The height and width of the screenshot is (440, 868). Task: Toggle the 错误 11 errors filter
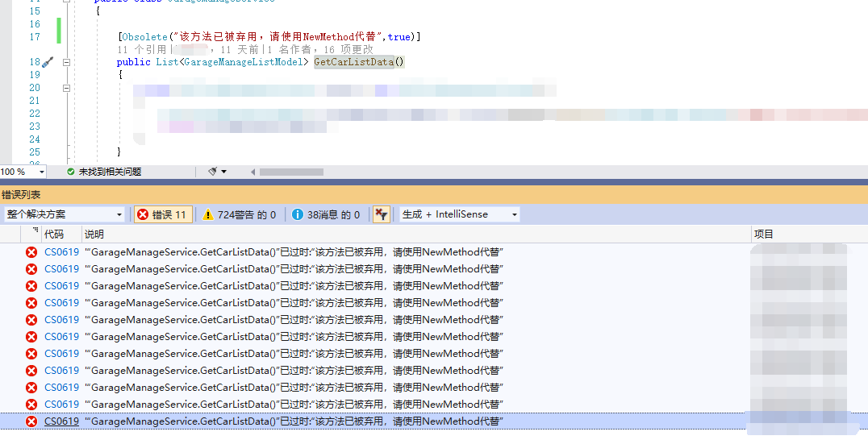tap(163, 214)
